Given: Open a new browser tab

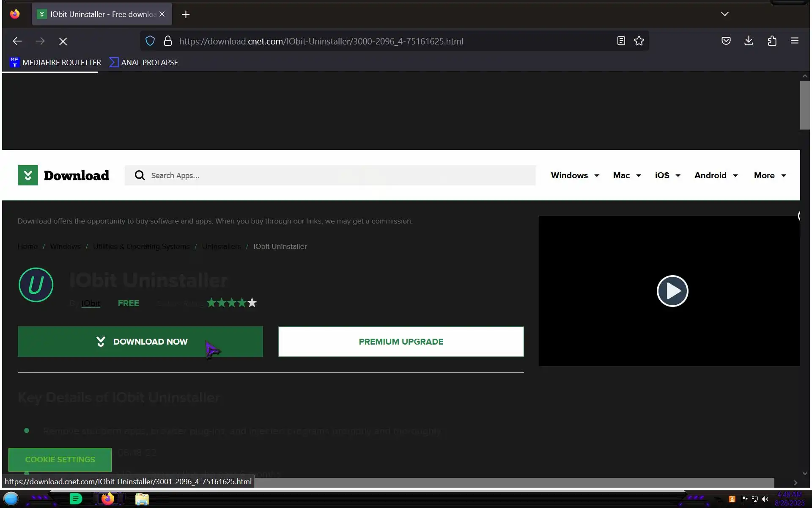Looking at the screenshot, I should [186, 14].
